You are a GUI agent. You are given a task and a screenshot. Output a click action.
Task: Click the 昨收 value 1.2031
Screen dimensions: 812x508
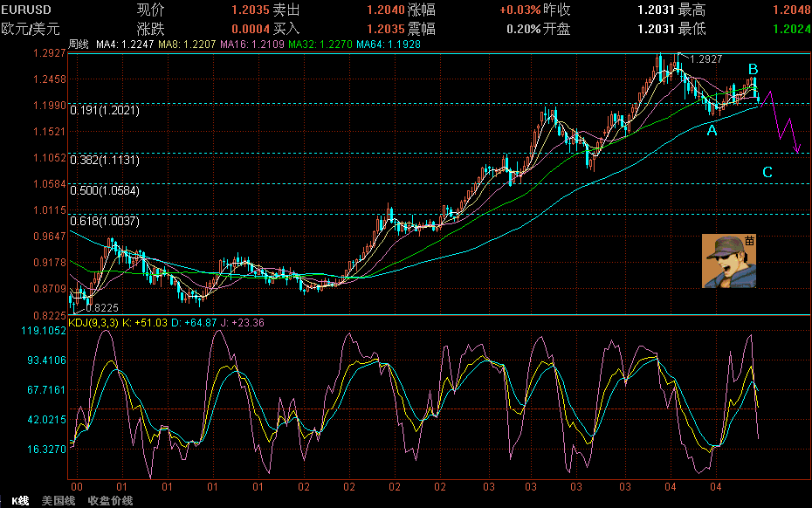(656, 10)
